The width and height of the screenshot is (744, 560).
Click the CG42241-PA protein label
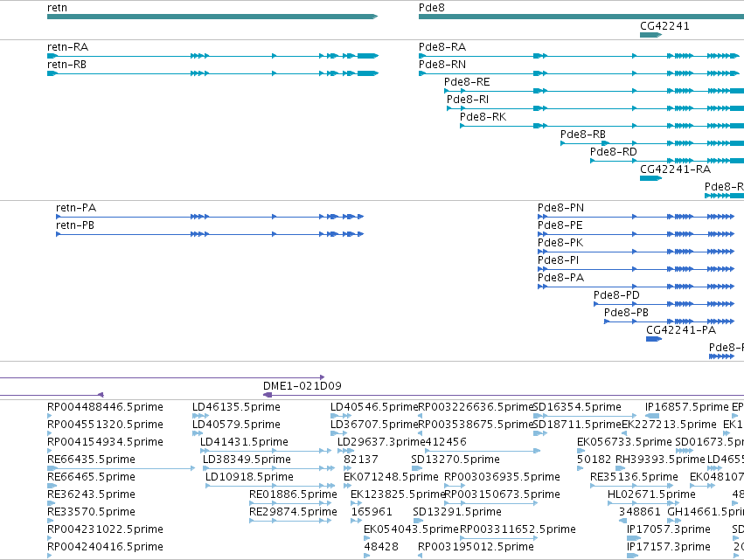681,331
